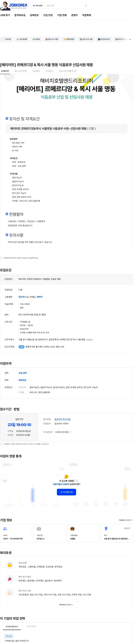Select the 임직원 할인 benefit tag

[x=69, y=39]
